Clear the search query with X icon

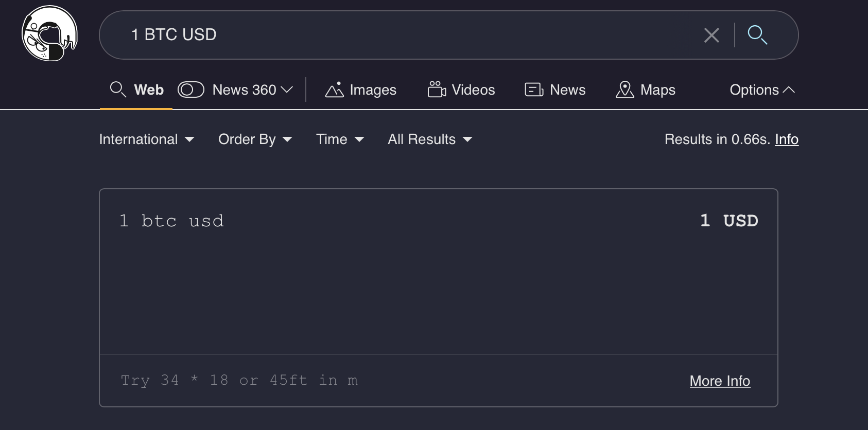(711, 35)
